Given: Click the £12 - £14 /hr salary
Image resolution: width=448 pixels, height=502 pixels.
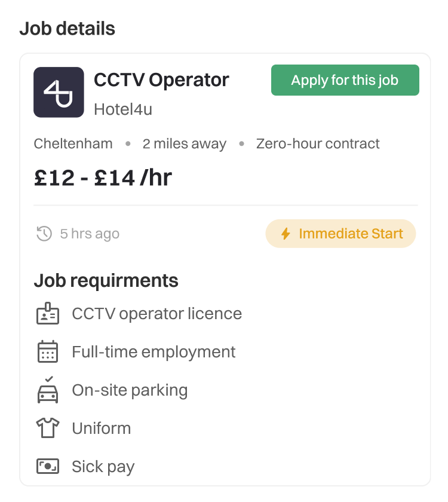Looking at the screenshot, I should (103, 177).
